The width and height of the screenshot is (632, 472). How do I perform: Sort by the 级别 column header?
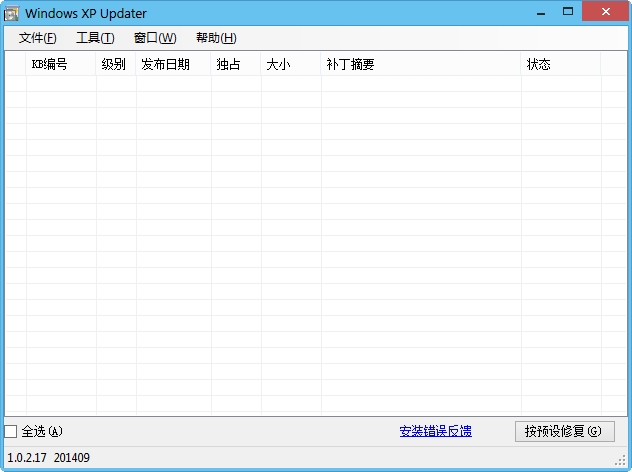point(116,64)
